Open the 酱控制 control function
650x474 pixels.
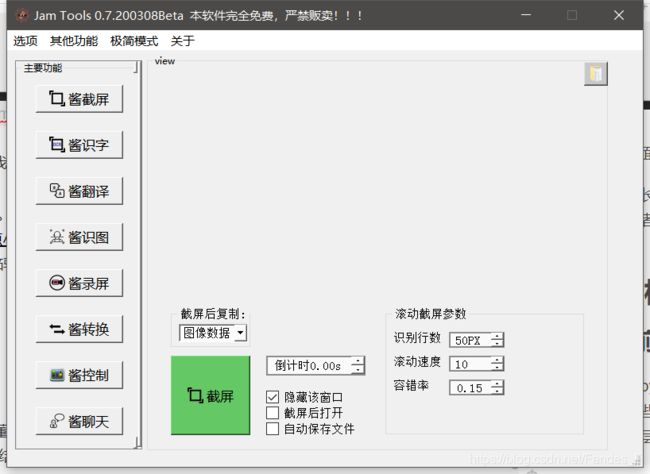[x=79, y=375]
